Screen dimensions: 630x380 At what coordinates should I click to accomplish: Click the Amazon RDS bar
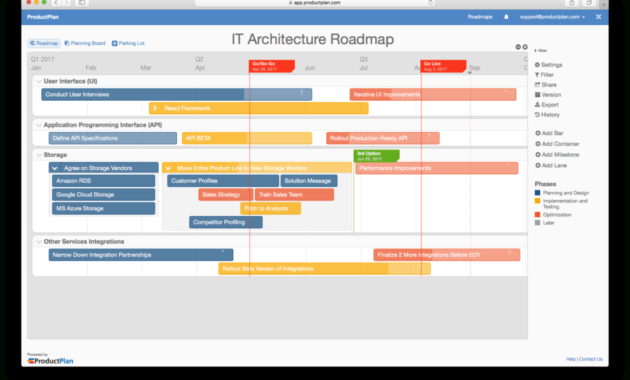(x=103, y=181)
